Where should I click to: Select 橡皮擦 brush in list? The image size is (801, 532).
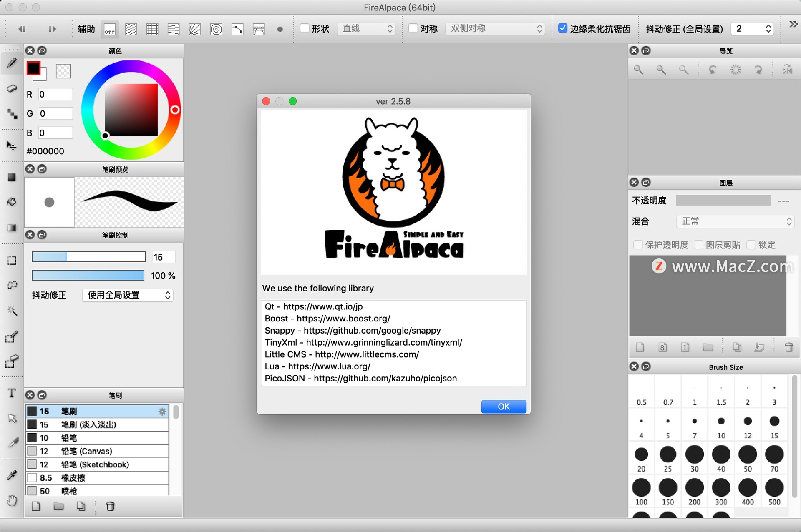pos(97,478)
